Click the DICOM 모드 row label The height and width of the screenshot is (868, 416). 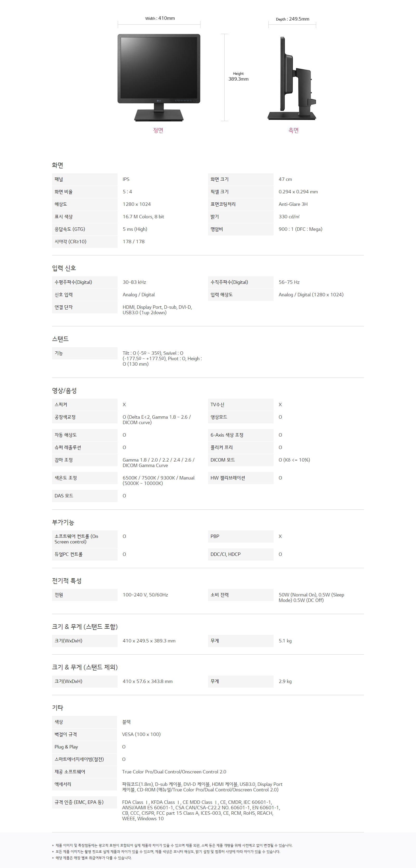click(223, 460)
